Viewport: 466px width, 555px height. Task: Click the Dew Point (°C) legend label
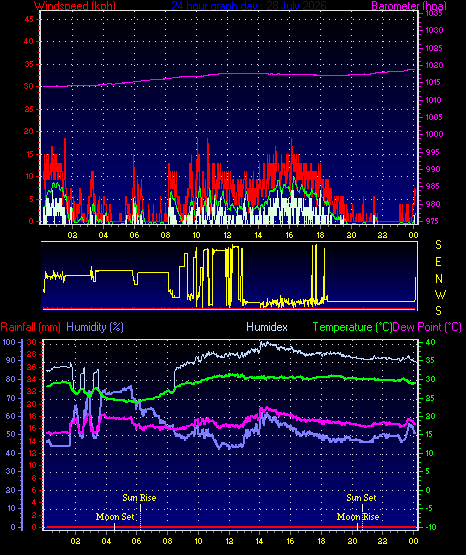click(427, 327)
